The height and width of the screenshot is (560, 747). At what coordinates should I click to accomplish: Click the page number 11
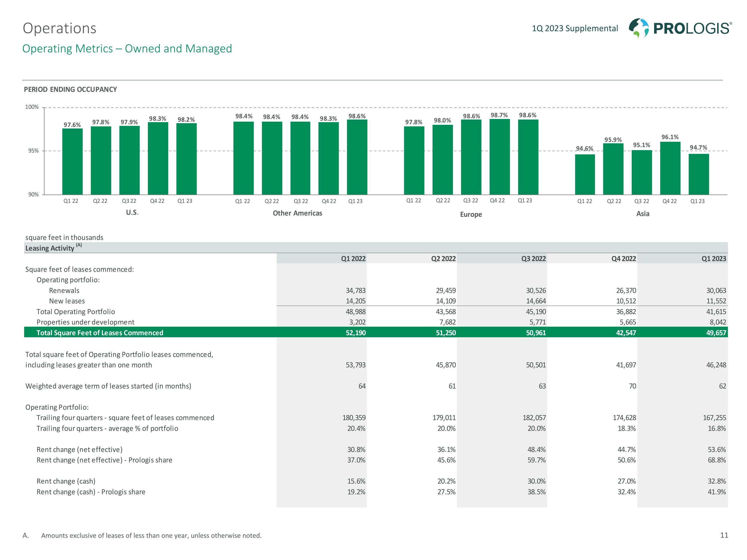(x=724, y=535)
